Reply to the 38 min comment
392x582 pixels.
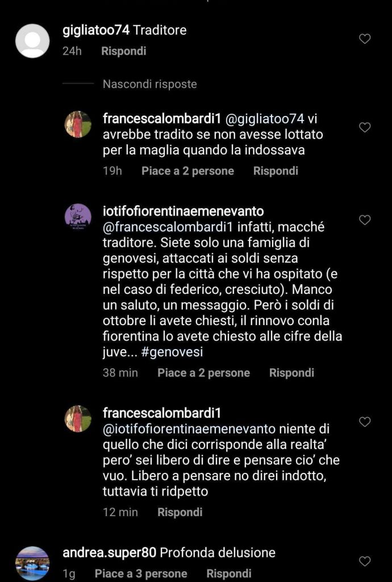[x=291, y=373]
